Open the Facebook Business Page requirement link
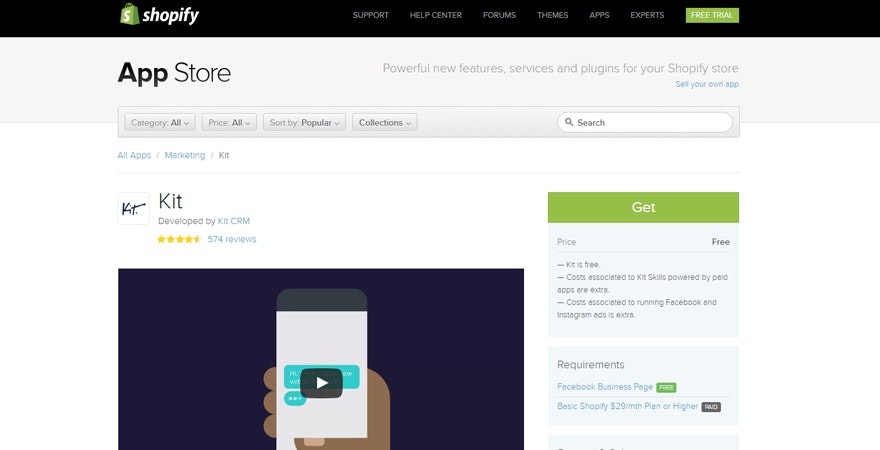The height and width of the screenshot is (450, 880). [x=604, y=387]
